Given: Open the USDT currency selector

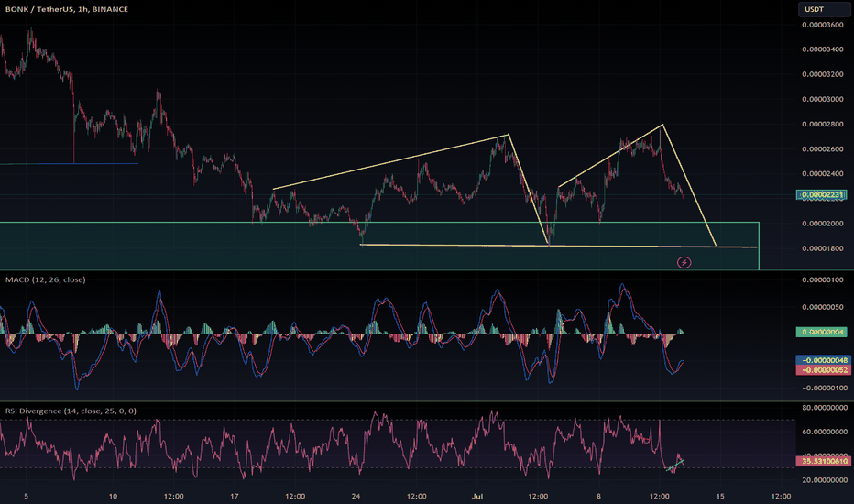Looking at the screenshot, I should [822, 9].
